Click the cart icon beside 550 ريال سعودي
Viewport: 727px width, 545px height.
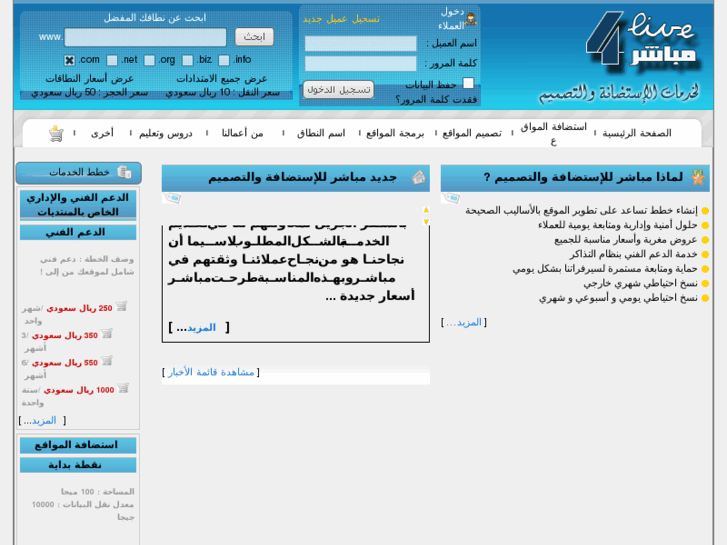point(107,361)
